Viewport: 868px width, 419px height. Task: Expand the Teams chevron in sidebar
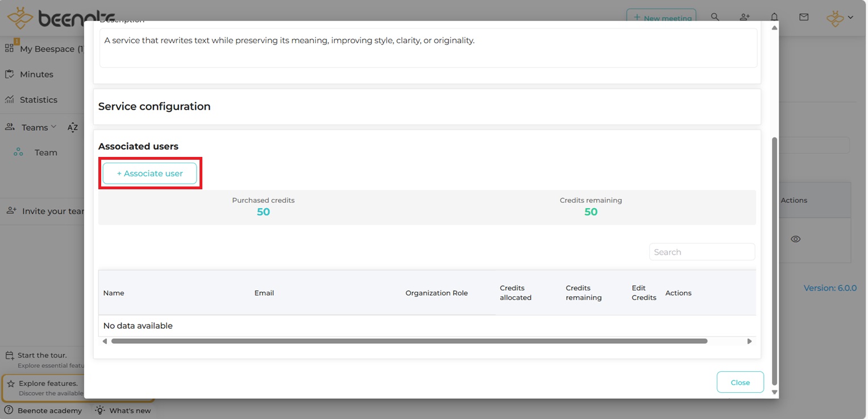coord(53,127)
